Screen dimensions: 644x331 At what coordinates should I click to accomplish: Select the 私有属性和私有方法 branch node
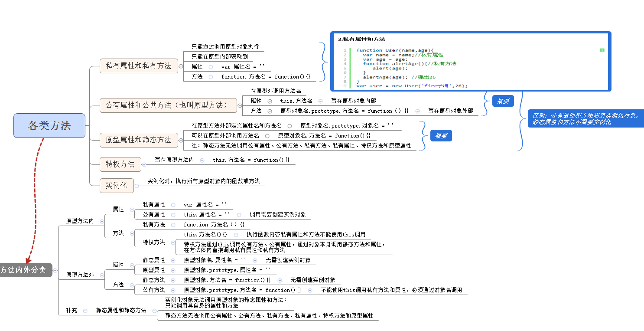coord(139,66)
